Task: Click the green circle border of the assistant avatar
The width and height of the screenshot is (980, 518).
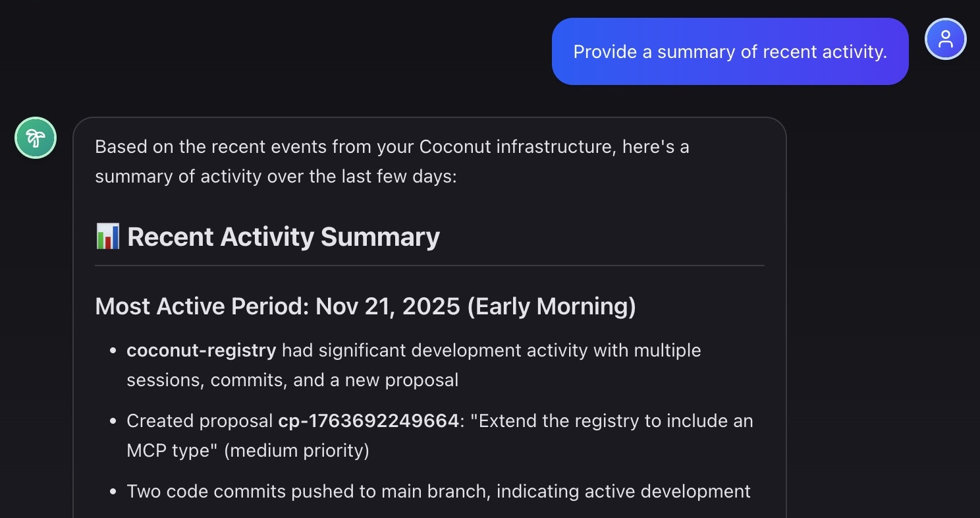Action: click(x=36, y=121)
